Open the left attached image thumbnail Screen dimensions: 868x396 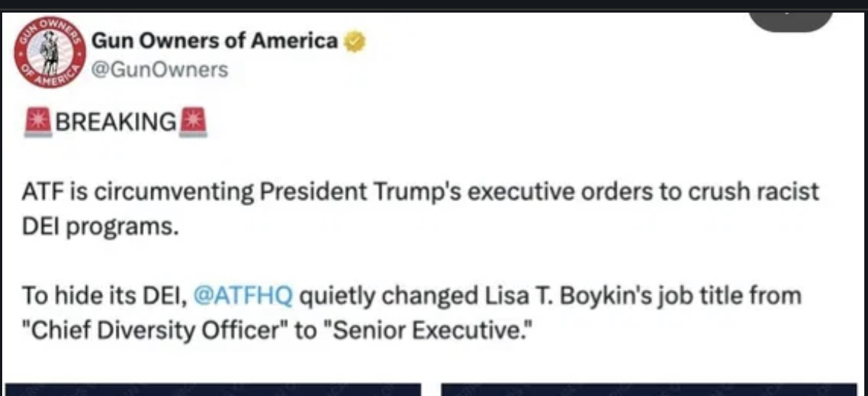[213, 389]
